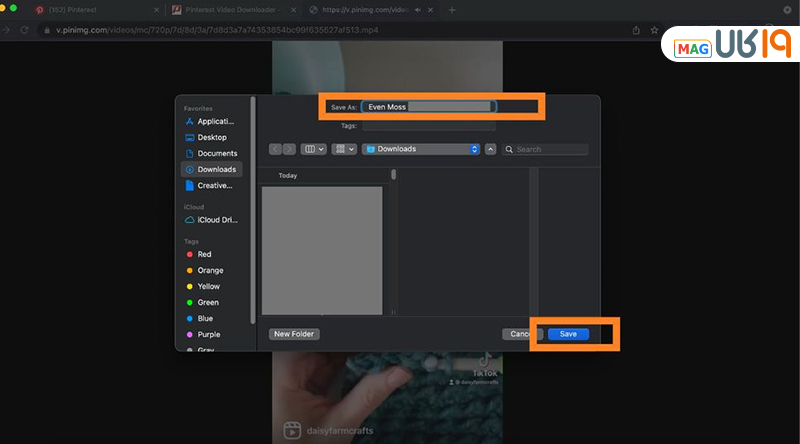Click the Save button

pyautogui.click(x=568, y=334)
